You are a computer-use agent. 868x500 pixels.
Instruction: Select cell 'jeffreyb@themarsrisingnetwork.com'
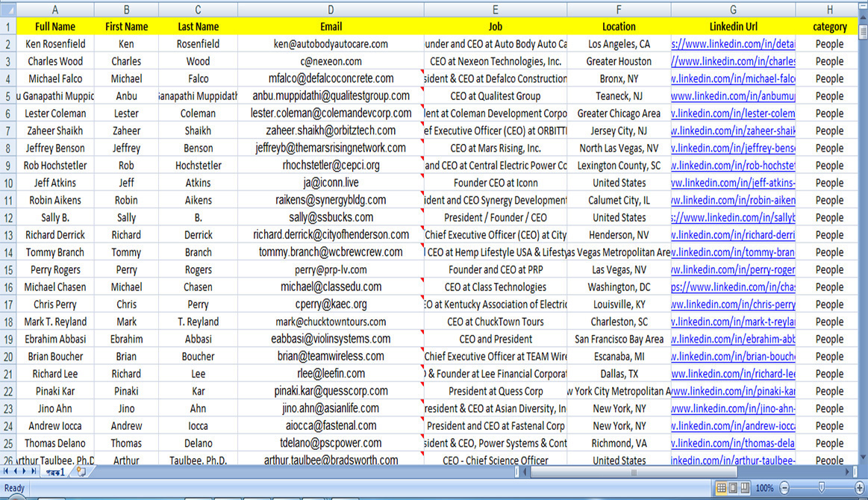pyautogui.click(x=331, y=148)
